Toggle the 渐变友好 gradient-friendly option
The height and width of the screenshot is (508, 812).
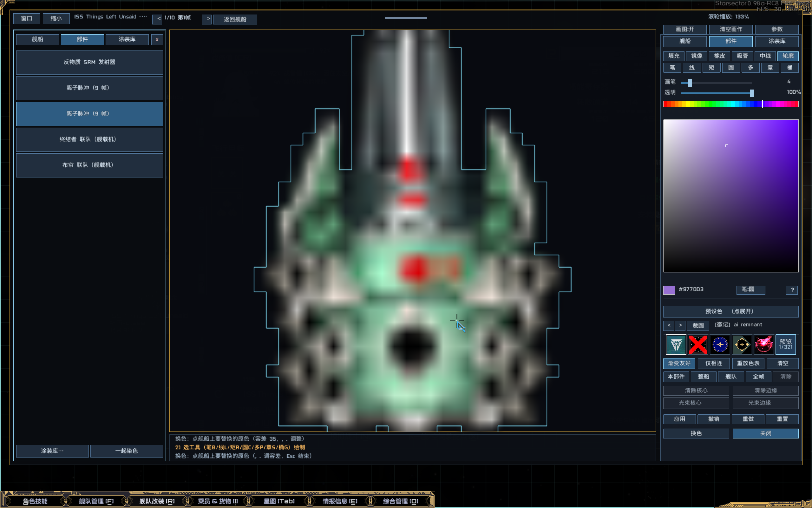679,363
